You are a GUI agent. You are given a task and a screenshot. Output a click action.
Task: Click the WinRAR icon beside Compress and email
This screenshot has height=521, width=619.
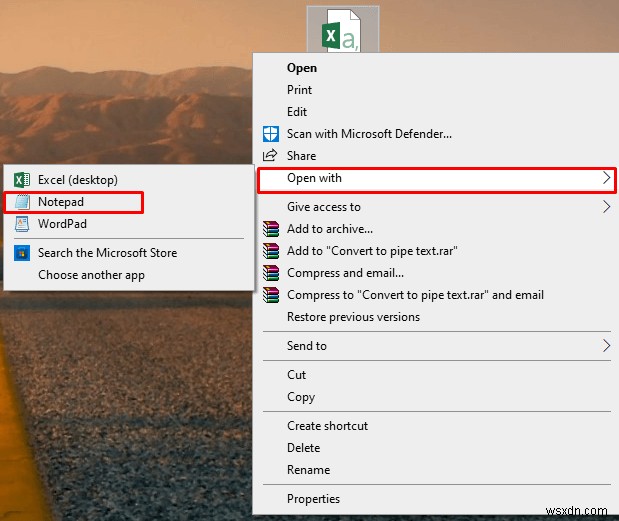click(271, 273)
